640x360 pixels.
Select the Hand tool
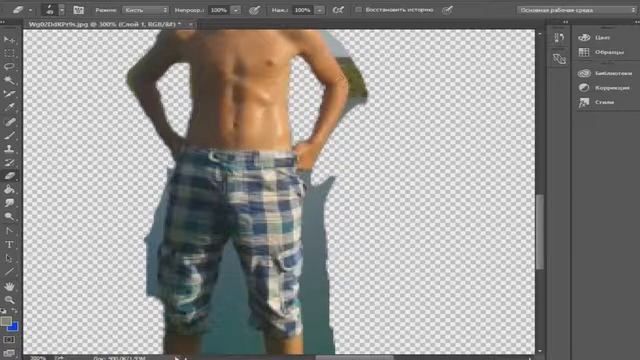(x=9, y=287)
